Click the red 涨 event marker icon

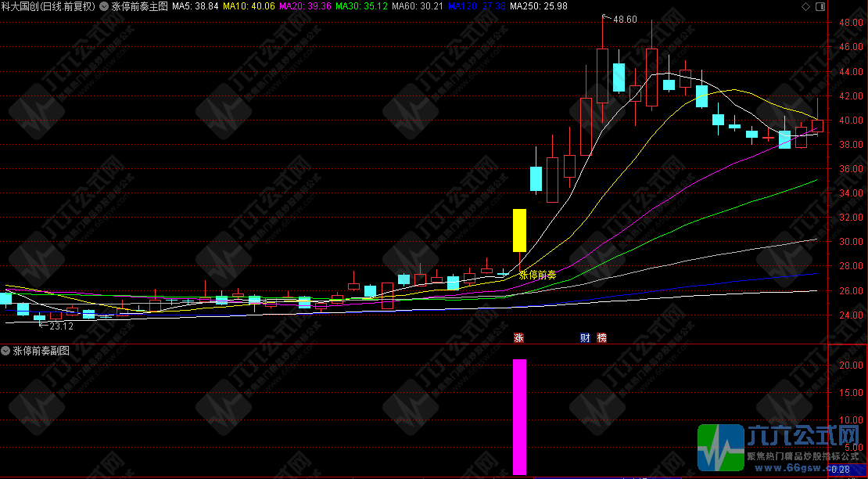pyautogui.click(x=518, y=338)
